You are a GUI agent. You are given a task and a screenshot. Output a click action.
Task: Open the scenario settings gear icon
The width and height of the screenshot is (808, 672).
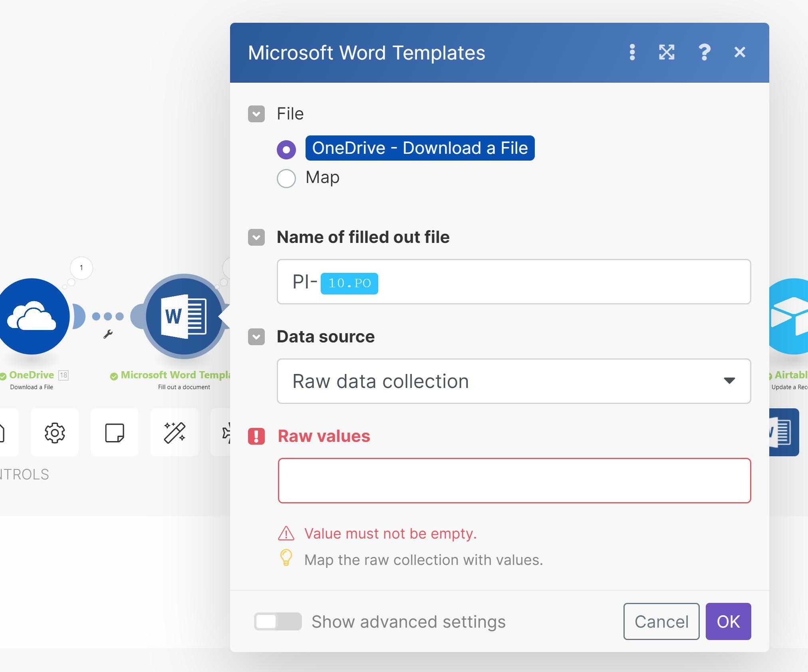coord(55,433)
